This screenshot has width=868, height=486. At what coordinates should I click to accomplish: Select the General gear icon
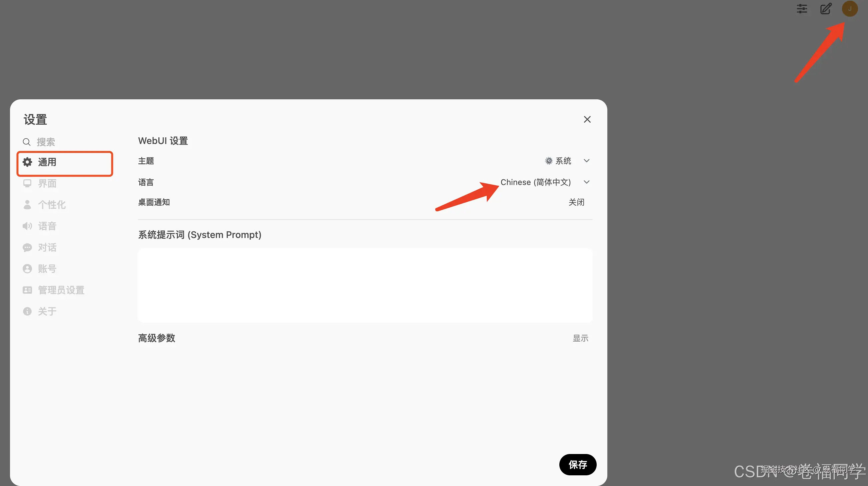[27, 162]
